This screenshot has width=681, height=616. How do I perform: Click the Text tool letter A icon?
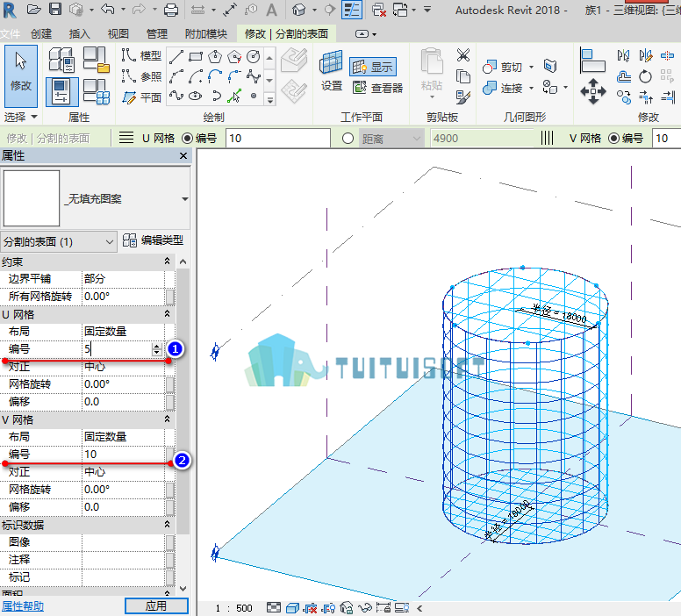271,10
